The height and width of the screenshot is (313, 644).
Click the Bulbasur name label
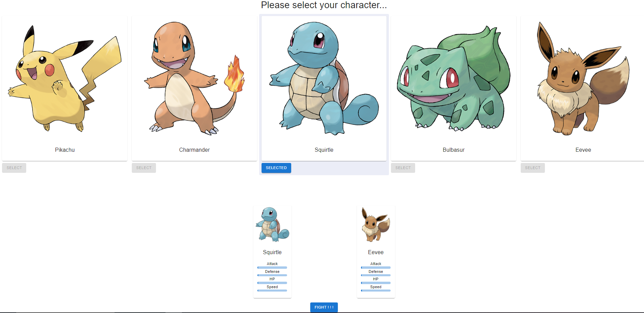[454, 150]
